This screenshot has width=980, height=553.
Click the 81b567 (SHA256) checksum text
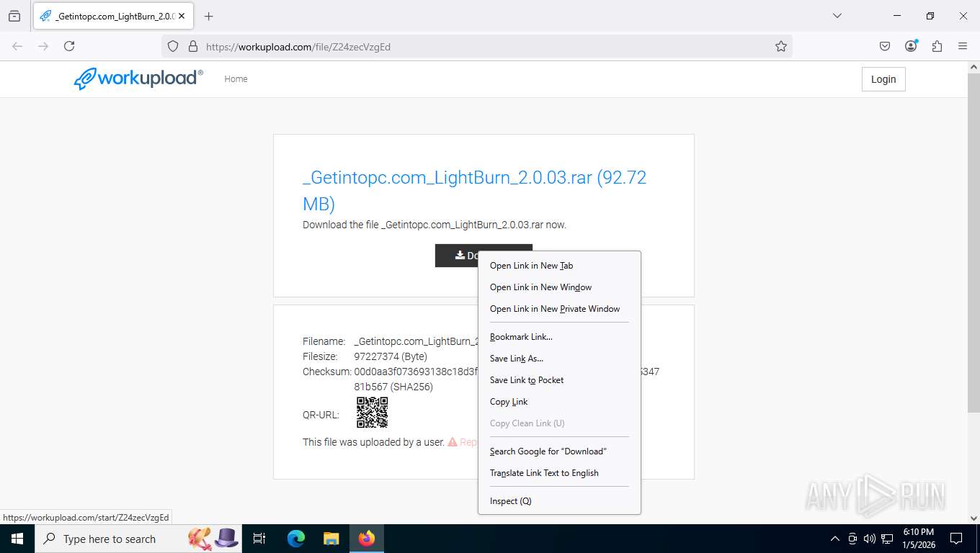pyautogui.click(x=393, y=387)
